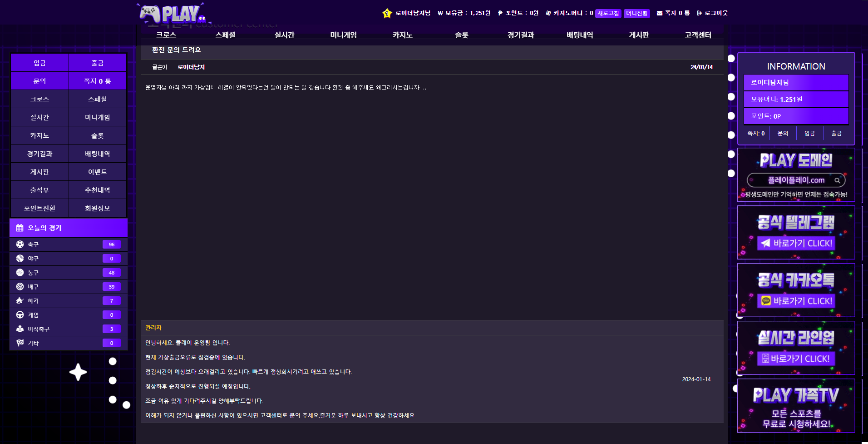The image size is (868, 444).
Task: Open the PLAY 가족TV banner
Action: coord(796,406)
